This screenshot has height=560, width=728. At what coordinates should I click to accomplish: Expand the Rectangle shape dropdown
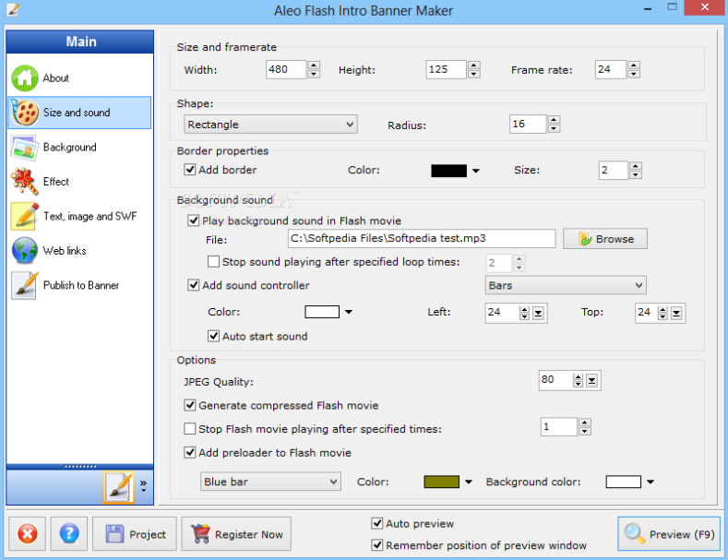tap(270, 125)
